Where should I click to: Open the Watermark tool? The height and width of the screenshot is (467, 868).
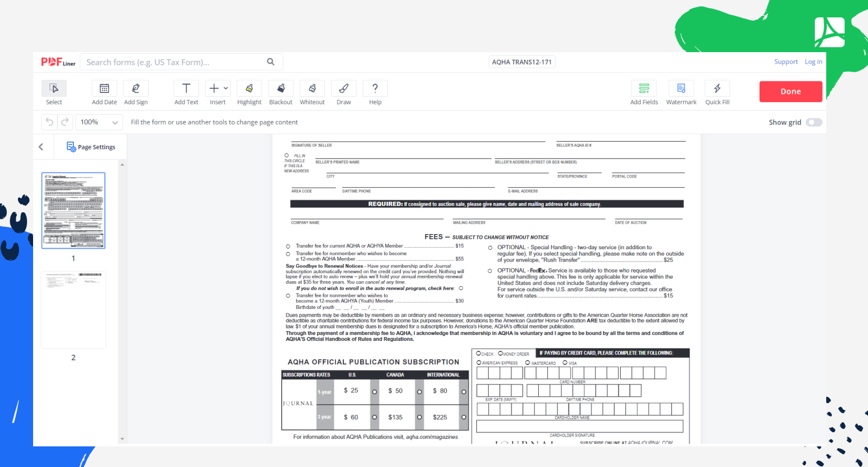tap(681, 89)
